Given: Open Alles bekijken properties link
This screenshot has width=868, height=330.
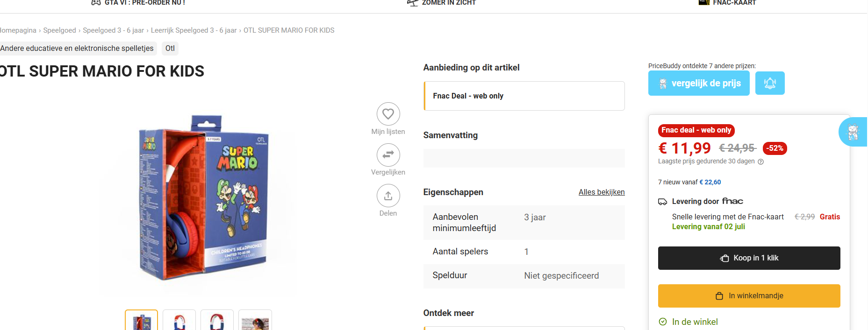Looking at the screenshot, I should [x=602, y=192].
